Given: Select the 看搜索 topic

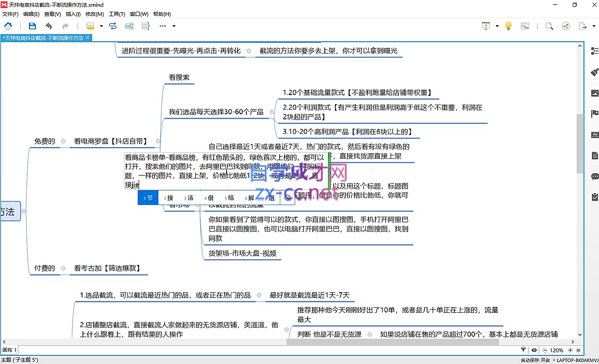Looking at the screenshot, I should coord(179,77).
